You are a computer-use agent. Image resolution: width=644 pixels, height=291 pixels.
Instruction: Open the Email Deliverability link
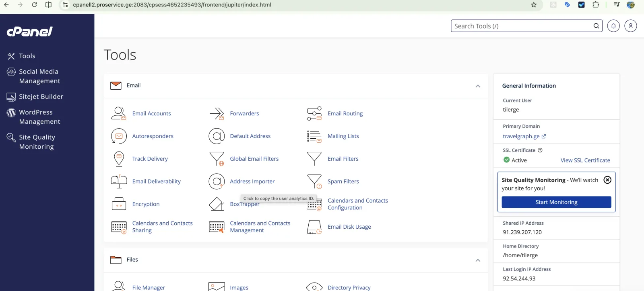pyautogui.click(x=156, y=182)
